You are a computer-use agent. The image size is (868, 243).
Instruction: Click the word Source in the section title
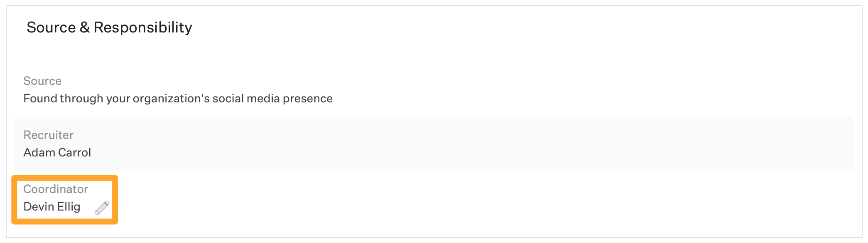tap(51, 27)
